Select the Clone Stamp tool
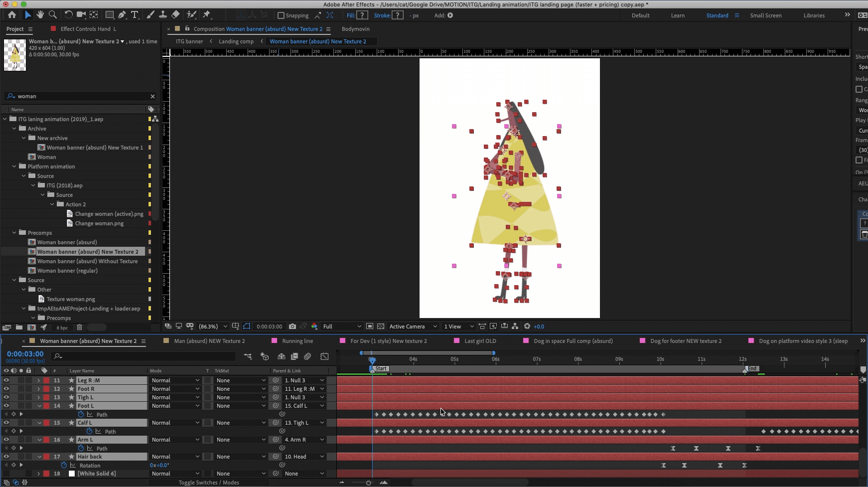This screenshot has width=868, height=487. (163, 15)
